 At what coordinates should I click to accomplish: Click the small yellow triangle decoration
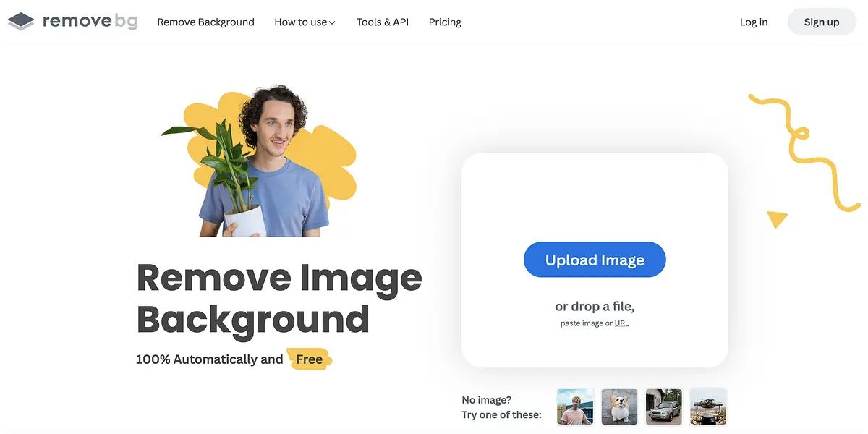point(777,218)
